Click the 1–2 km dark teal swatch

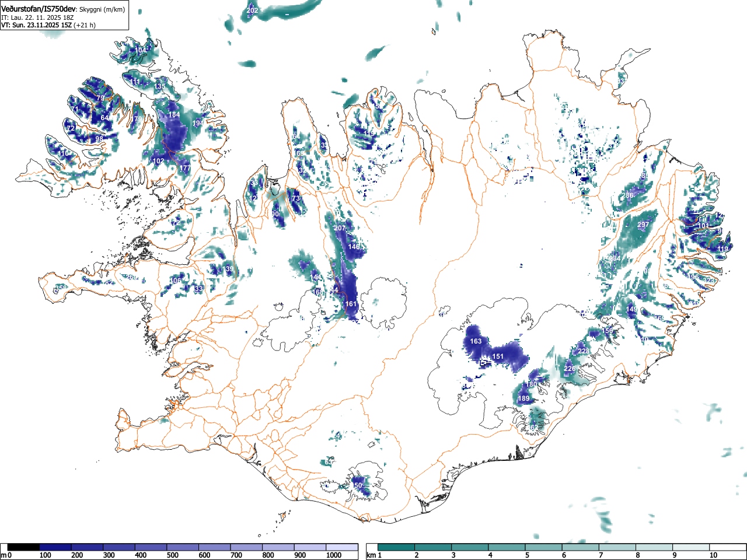(x=397, y=547)
